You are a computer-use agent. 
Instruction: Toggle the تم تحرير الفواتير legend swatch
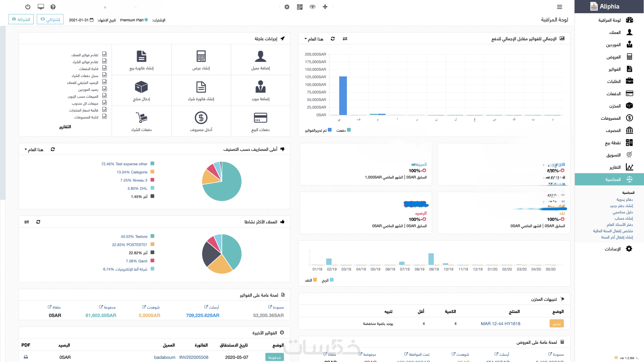pyautogui.click(x=330, y=130)
